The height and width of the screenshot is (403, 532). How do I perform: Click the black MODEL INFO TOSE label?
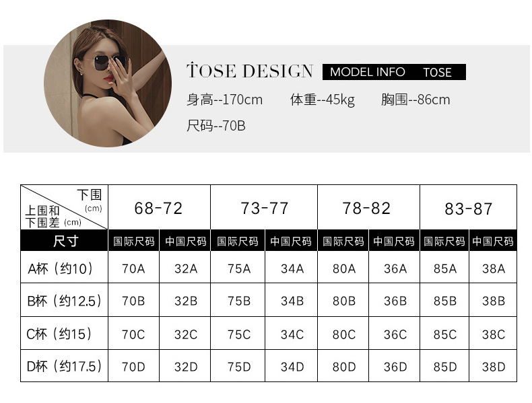point(394,72)
